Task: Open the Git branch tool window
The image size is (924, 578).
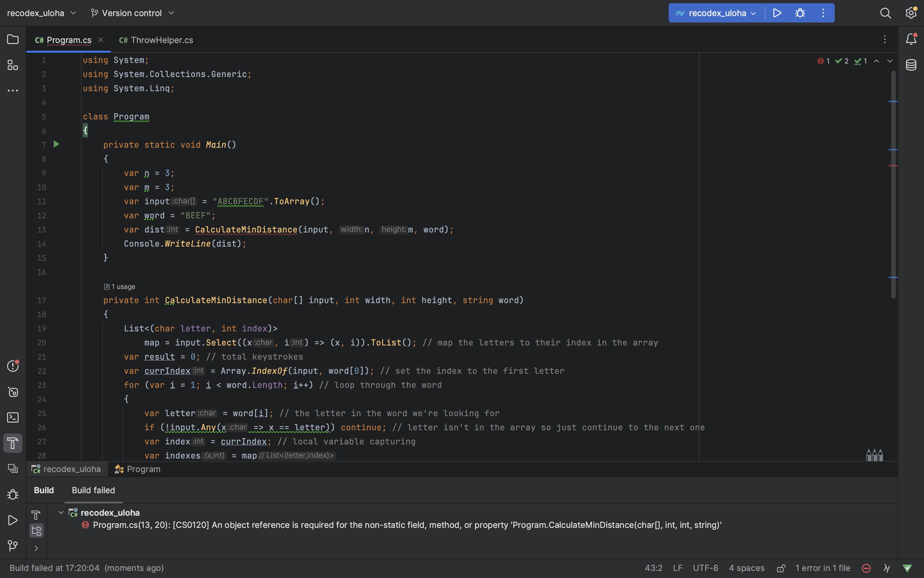Action: tap(13, 546)
